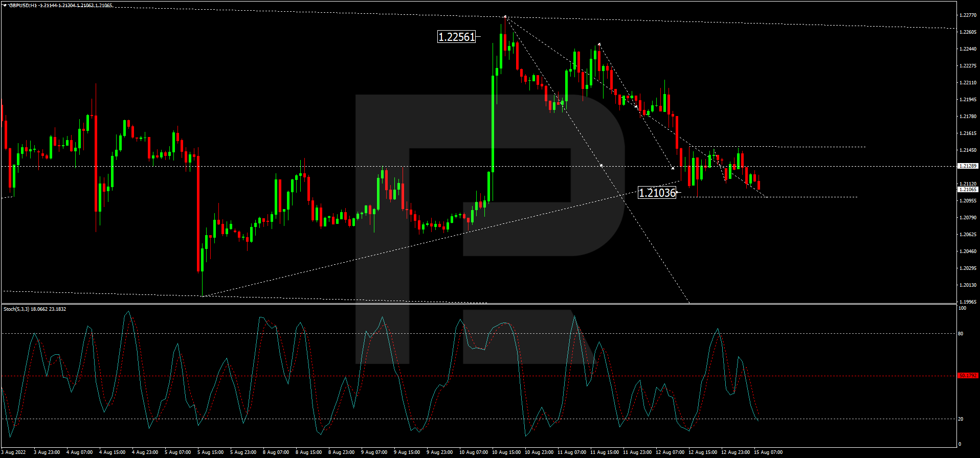Screen dimensions: 980x458
Task: Click the red 50.1792 stochastic level tag
Action: [968, 376]
